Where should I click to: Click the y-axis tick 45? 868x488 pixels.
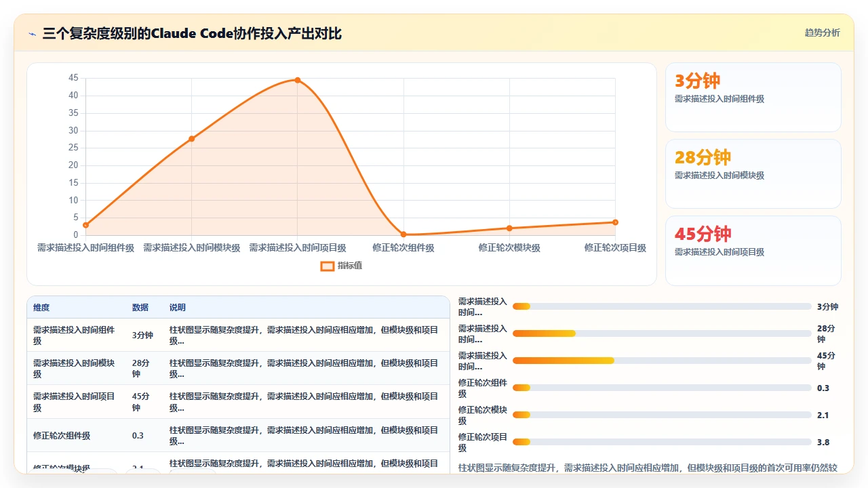pos(73,78)
